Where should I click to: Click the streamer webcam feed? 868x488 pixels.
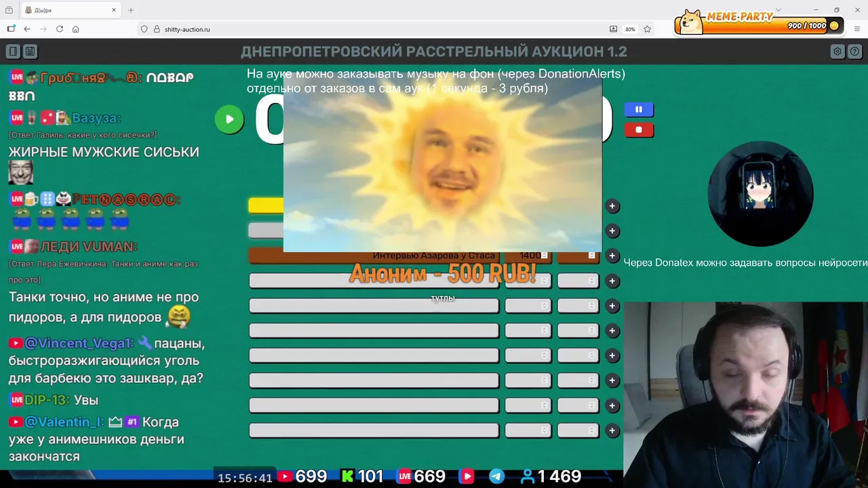point(745,394)
